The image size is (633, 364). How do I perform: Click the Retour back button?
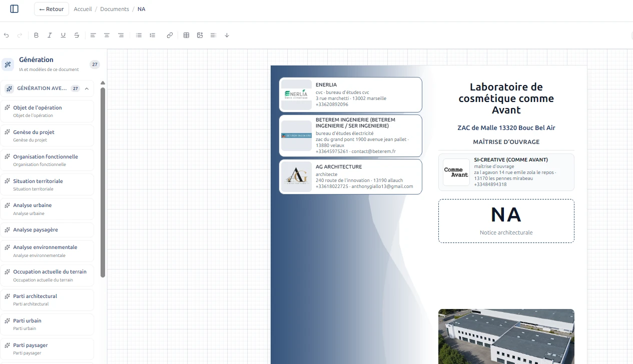point(52,9)
